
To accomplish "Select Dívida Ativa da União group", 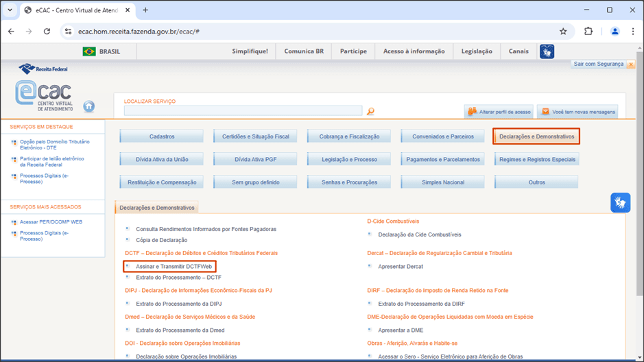I will [x=162, y=159].
